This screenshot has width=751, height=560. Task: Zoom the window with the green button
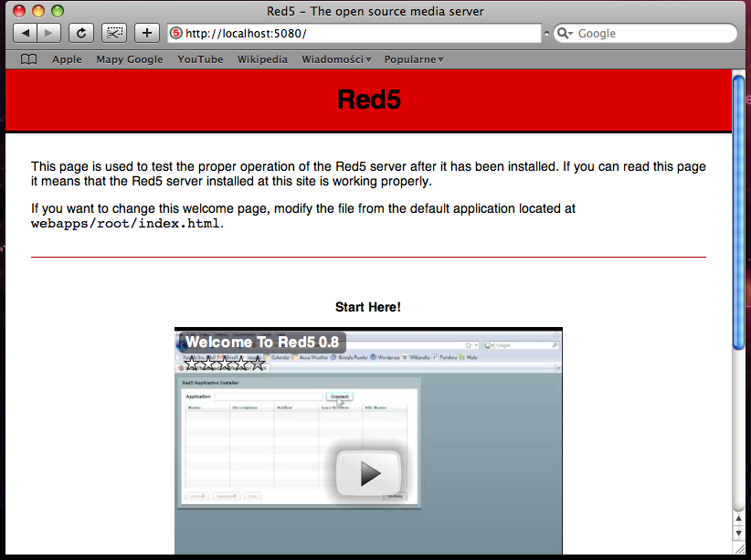click(58, 11)
